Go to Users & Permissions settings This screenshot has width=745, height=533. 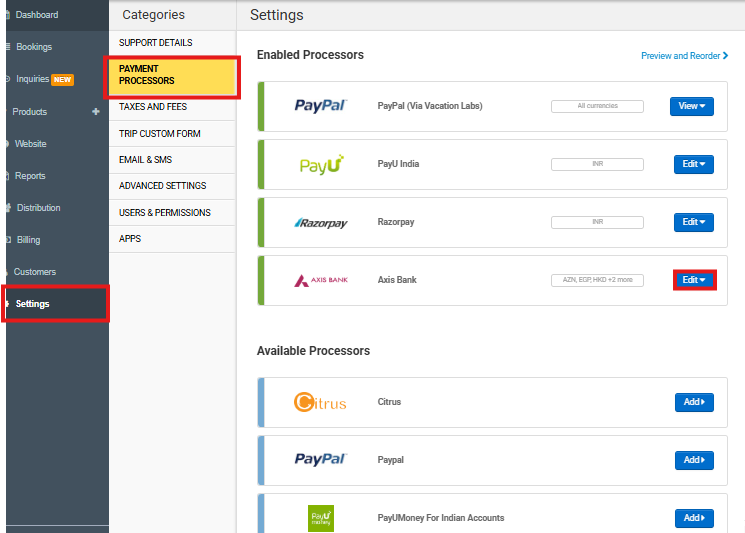(x=165, y=213)
